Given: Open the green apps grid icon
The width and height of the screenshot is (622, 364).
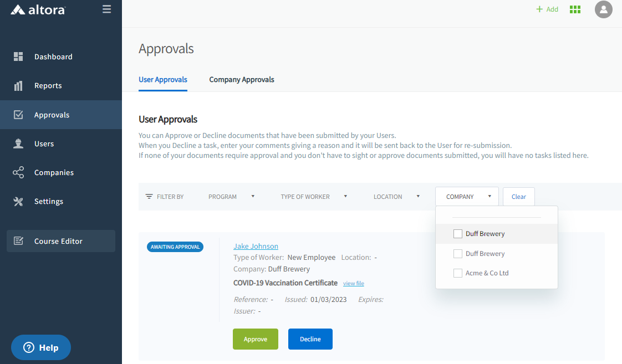Looking at the screenshot, I should [x=575, y=9].
